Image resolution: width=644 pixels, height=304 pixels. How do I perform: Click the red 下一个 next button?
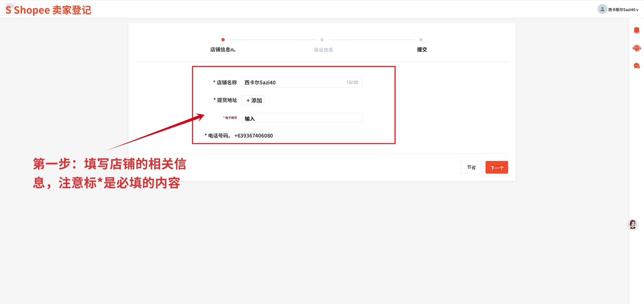[497, 167]
